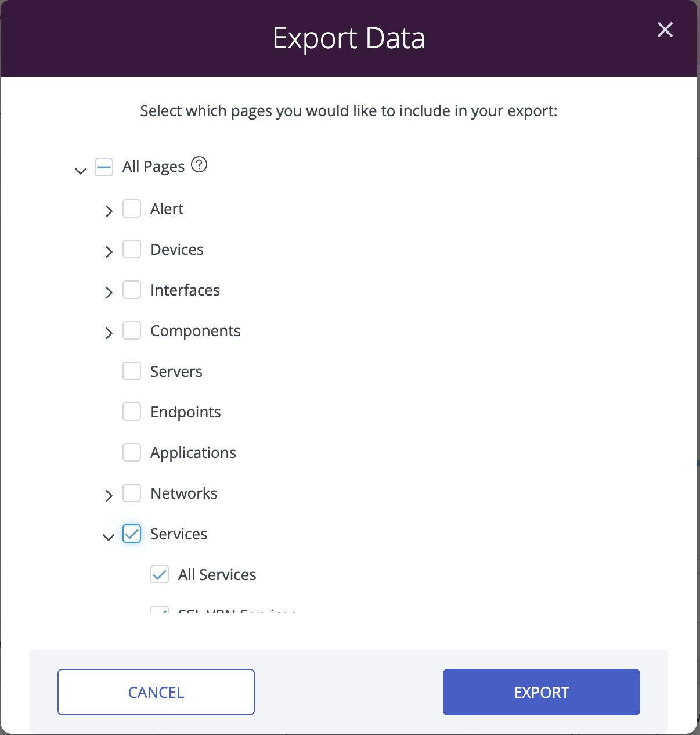Click the Export button

(542, 692)
